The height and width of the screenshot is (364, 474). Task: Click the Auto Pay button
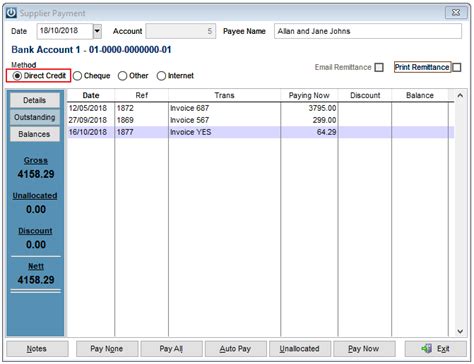click(235, 349)
